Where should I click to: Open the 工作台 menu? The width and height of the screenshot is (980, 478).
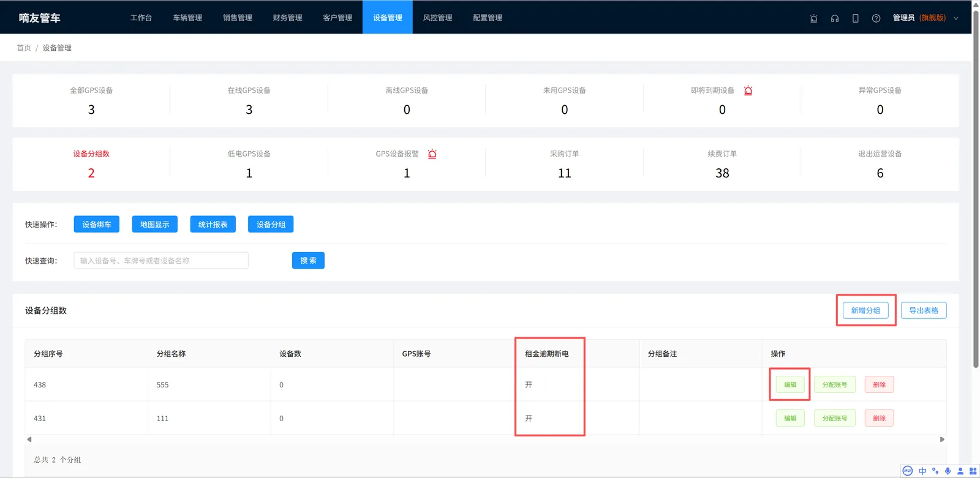click(x=141, y=18)
